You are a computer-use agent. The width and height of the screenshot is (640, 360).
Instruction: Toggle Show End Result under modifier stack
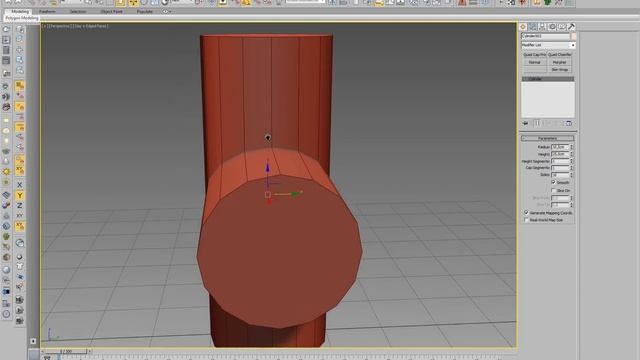pos(538,123)
